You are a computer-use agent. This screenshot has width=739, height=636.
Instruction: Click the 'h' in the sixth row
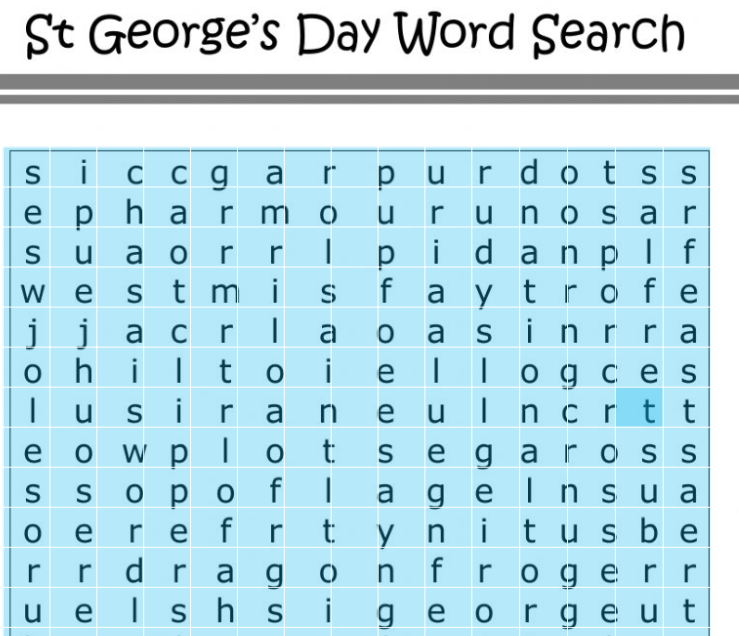coord(85,371)
